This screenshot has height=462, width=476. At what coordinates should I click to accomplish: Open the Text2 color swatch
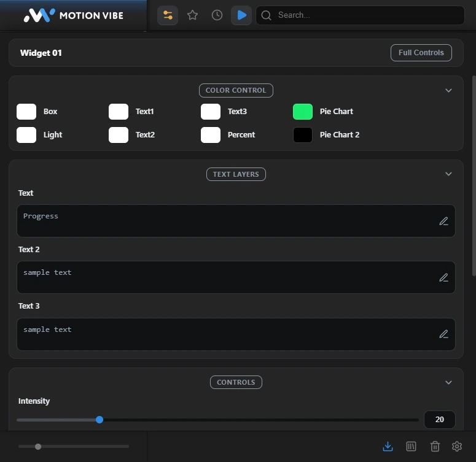pos(119,135)
